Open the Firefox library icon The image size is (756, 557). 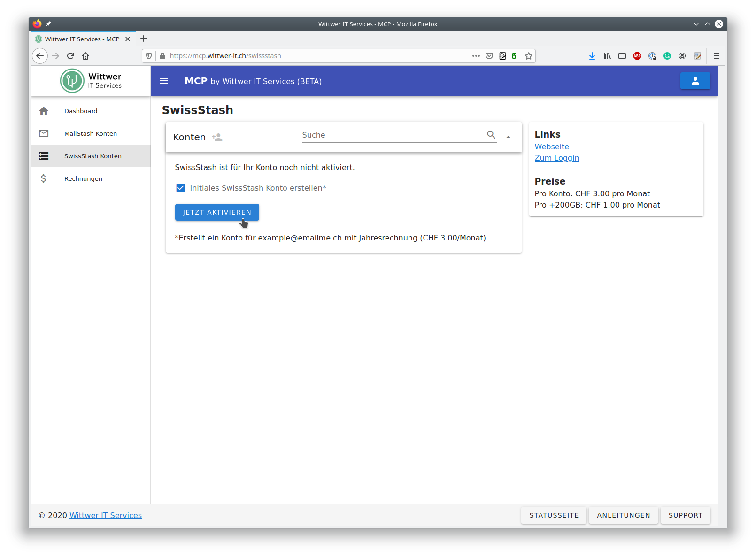pyautogui.click(x=607, y=56)
